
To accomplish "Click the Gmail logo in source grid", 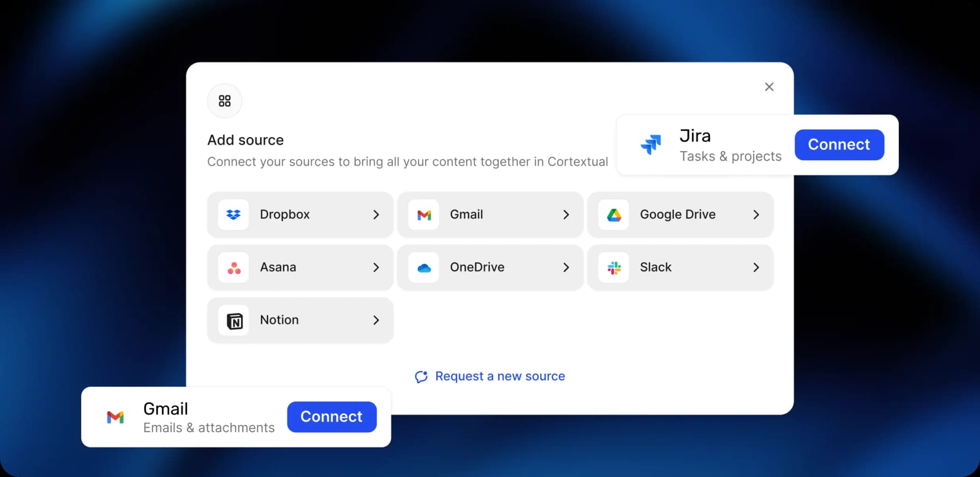I will pos(424,215).
